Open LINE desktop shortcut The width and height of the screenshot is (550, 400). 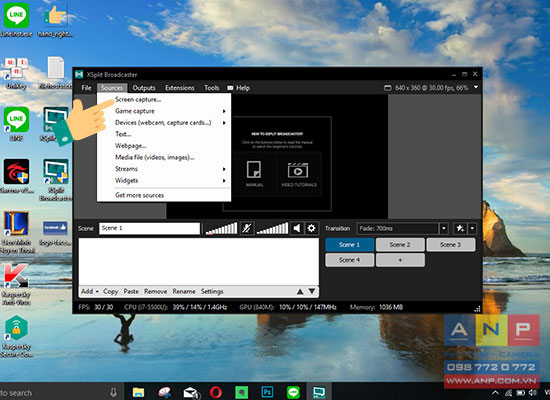(16, 124)
